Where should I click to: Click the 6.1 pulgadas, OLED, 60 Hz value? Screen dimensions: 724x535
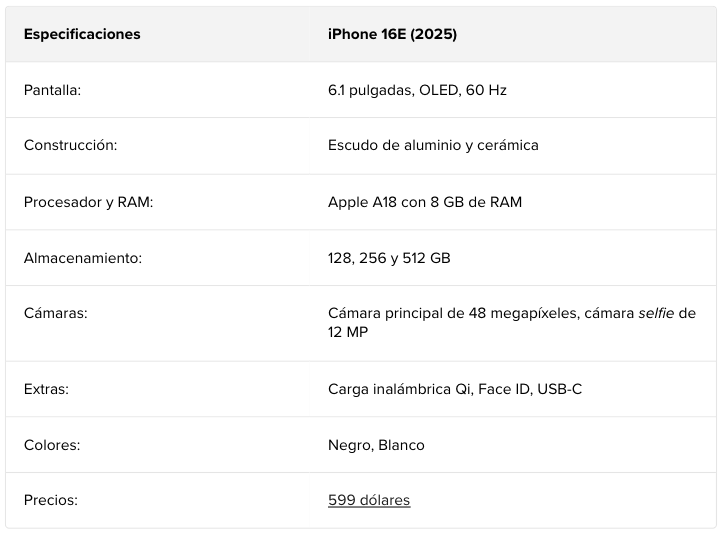417,90
